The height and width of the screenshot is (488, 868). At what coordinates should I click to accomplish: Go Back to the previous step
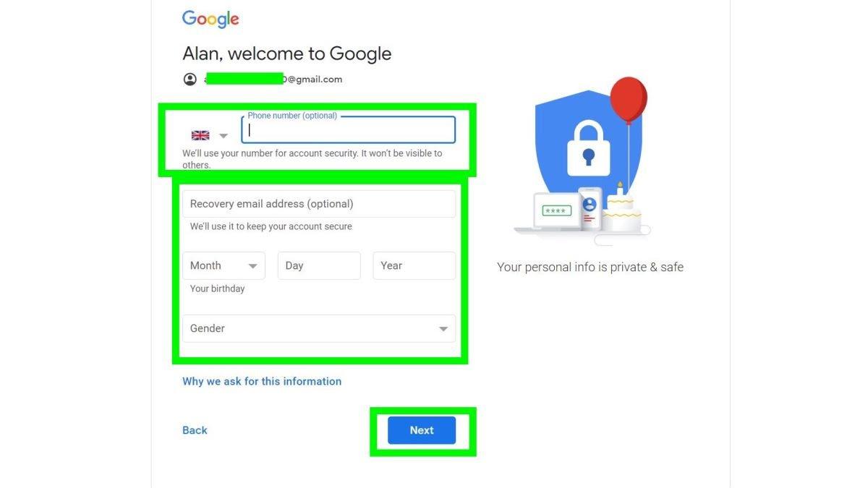click(x=195, y=430)
